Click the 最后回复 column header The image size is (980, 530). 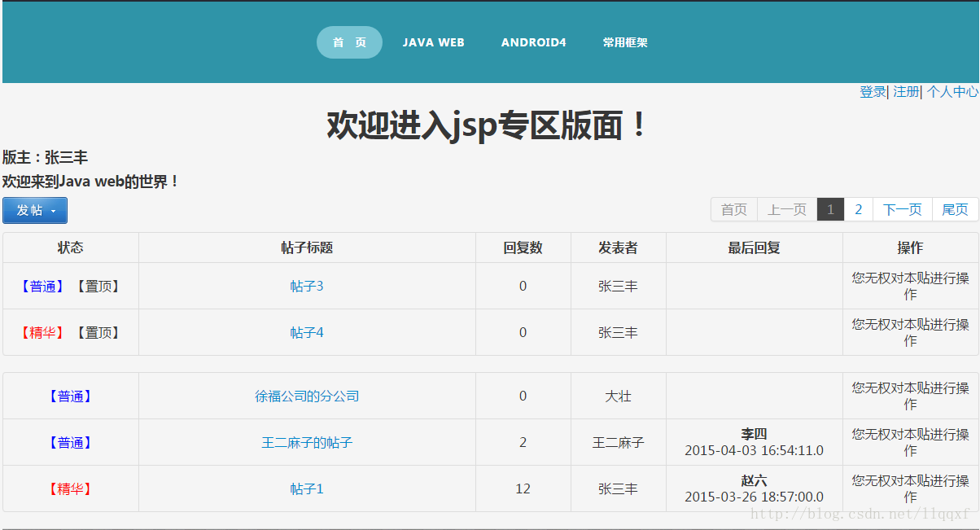[x=754, y=247]
